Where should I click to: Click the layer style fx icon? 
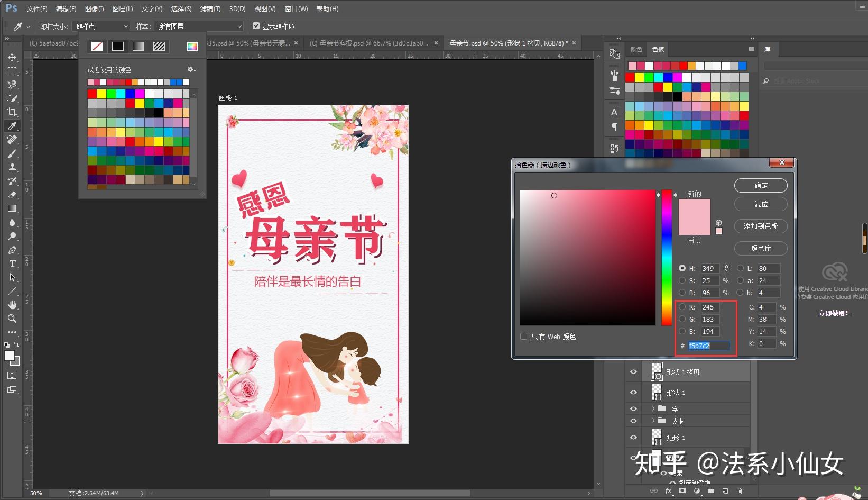tap(668, 491)
